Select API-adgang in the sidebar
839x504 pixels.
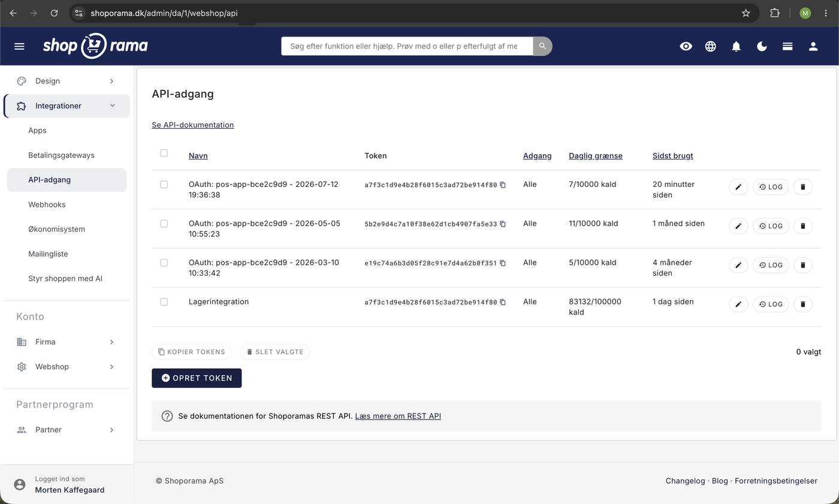pyautogui.click(x=67, y=180)
